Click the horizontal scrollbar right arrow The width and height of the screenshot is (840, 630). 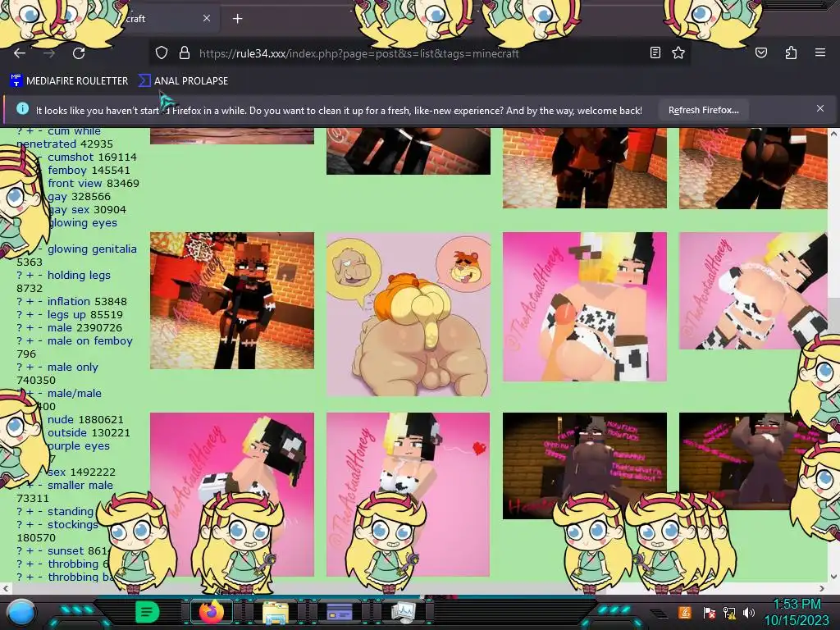coord(822,588)
